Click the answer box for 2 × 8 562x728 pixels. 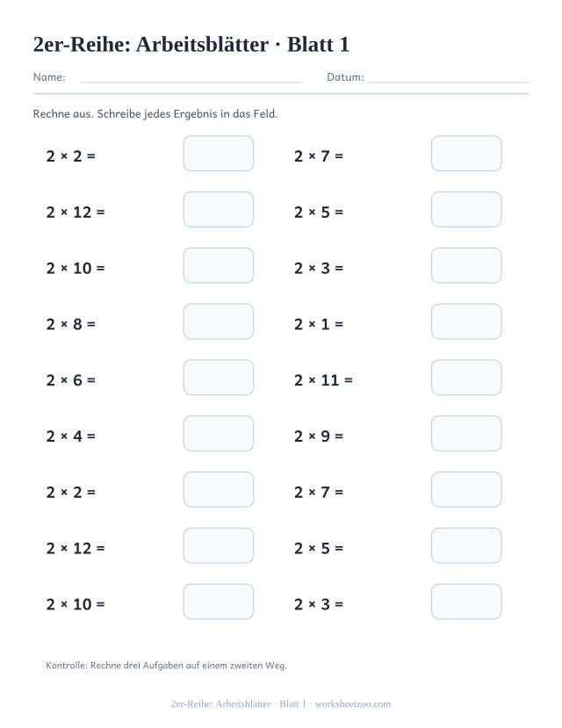pos(218,321)
